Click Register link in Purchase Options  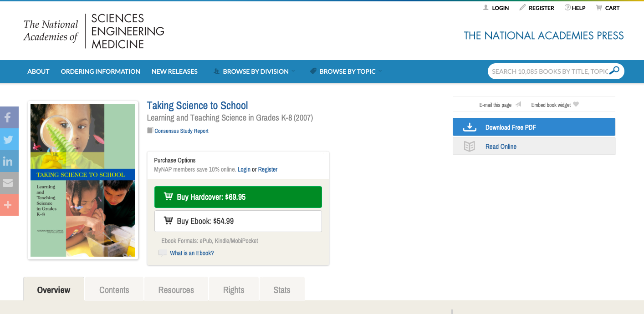tap(268, 169)
